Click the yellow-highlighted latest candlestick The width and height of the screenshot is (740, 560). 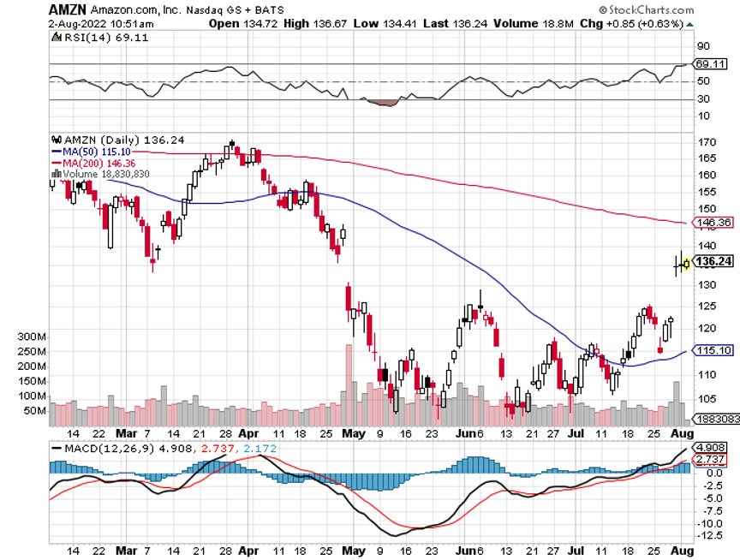click(685, 264)
